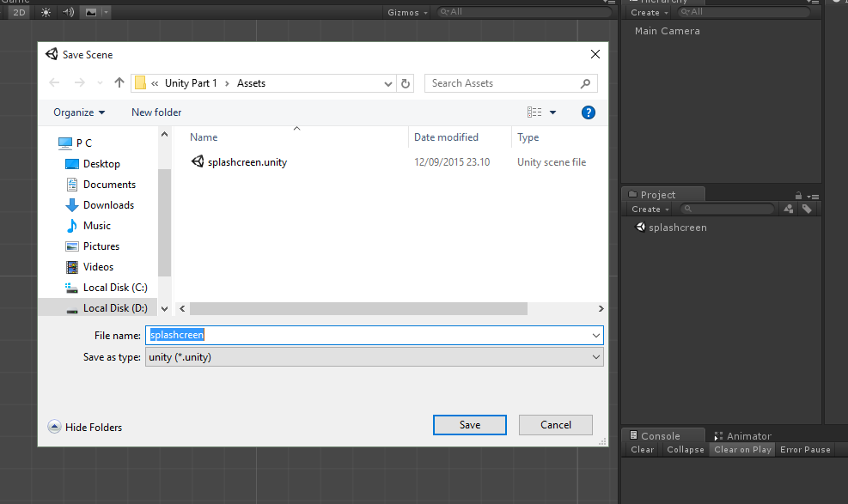Disable Clear on Play option

(741, 449)
